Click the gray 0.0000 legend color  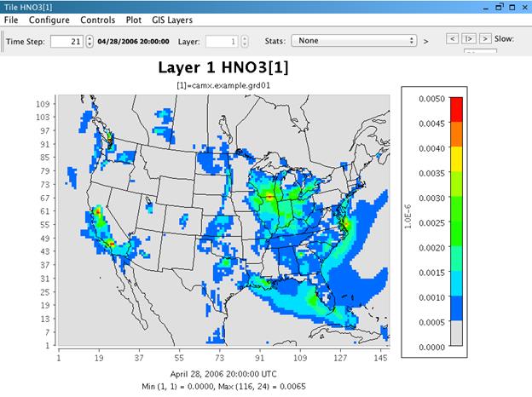pos(456,333)
